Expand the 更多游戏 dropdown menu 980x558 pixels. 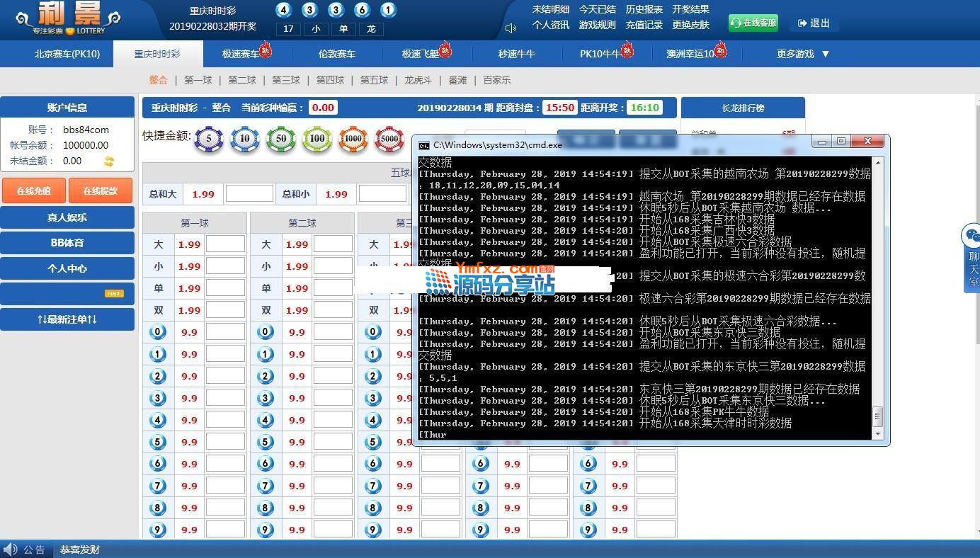[802, 54]
